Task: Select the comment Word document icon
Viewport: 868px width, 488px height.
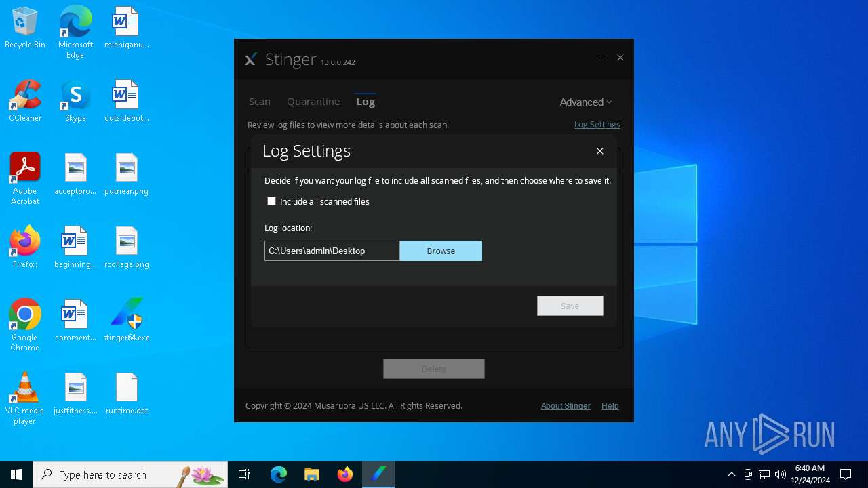Action: (75, 321)
